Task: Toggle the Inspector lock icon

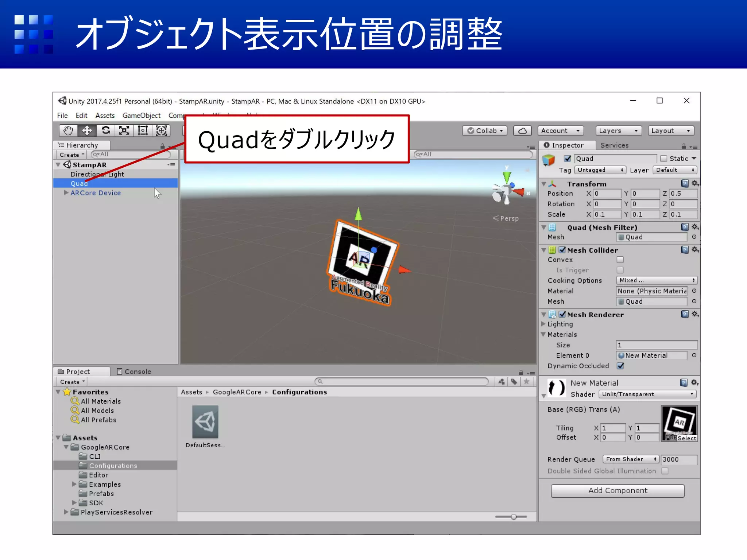Action: point(684,146)
